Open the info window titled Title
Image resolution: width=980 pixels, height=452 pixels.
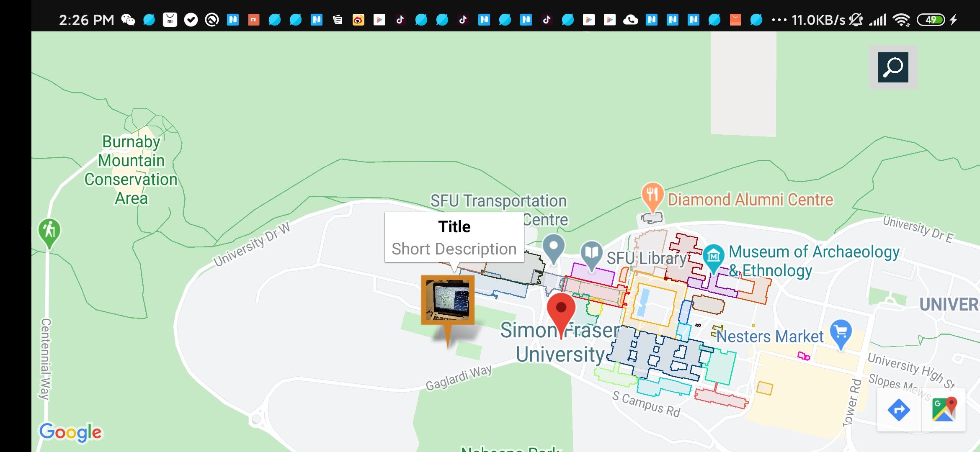(x=454, y=226)
